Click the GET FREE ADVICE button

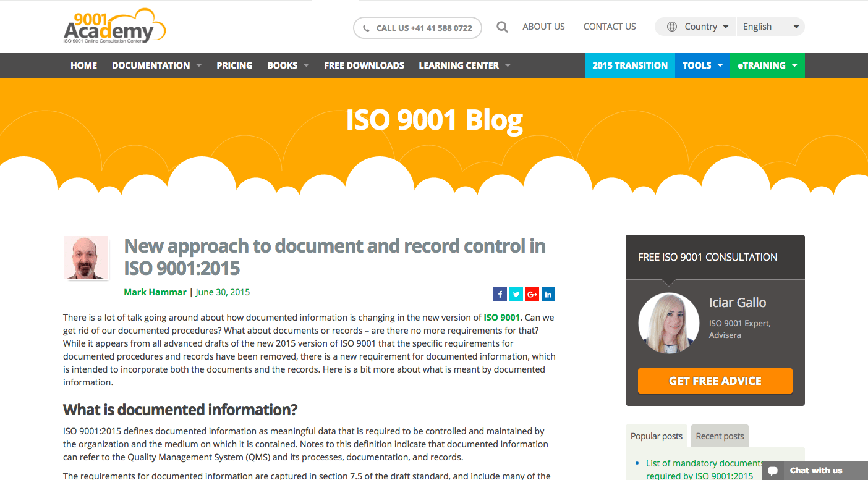point(715,381)
